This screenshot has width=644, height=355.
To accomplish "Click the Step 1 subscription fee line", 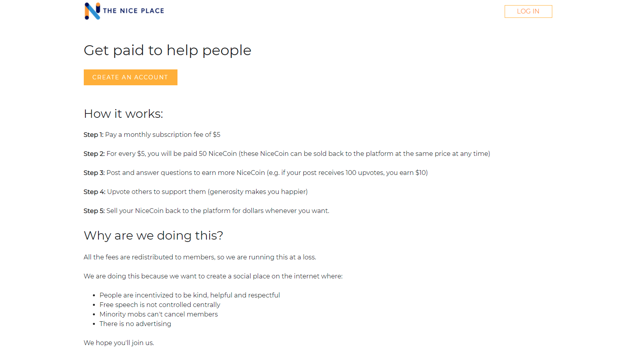I will pyautogui.click(x=152, y=134).
